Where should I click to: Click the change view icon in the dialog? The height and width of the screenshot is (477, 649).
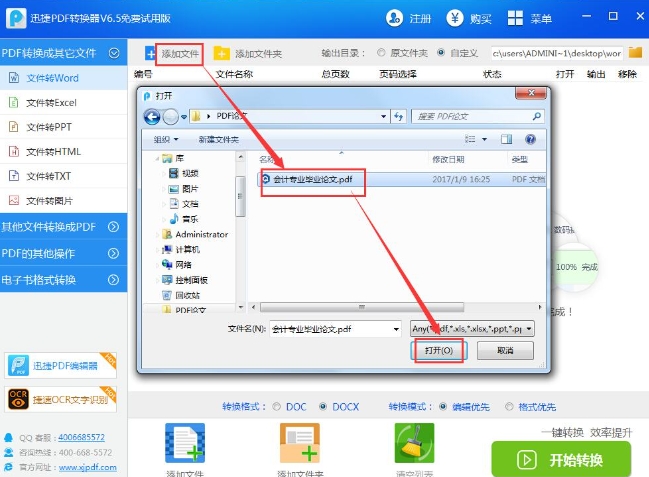(470, 139)
